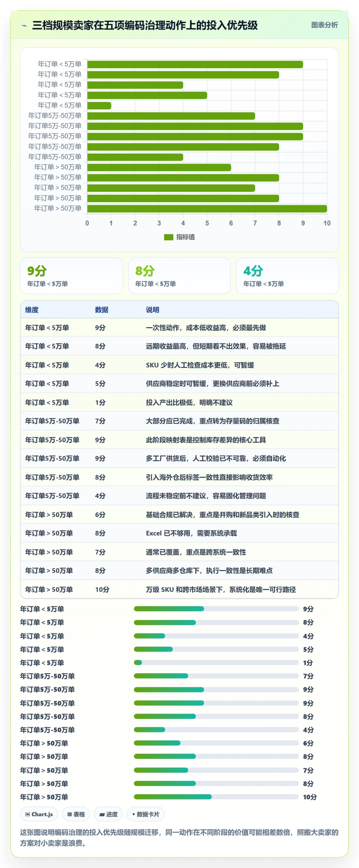Click the 数据 table header
Image resolution: width=359 pixels, height=868 pixels.
(x=102, y=310)
